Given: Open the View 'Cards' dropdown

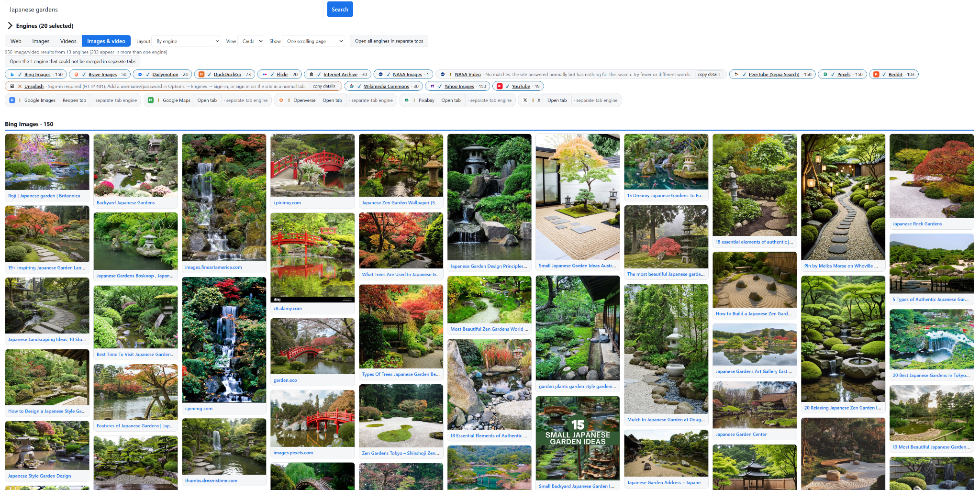Looking at the screenshot, I should [251, 41].
